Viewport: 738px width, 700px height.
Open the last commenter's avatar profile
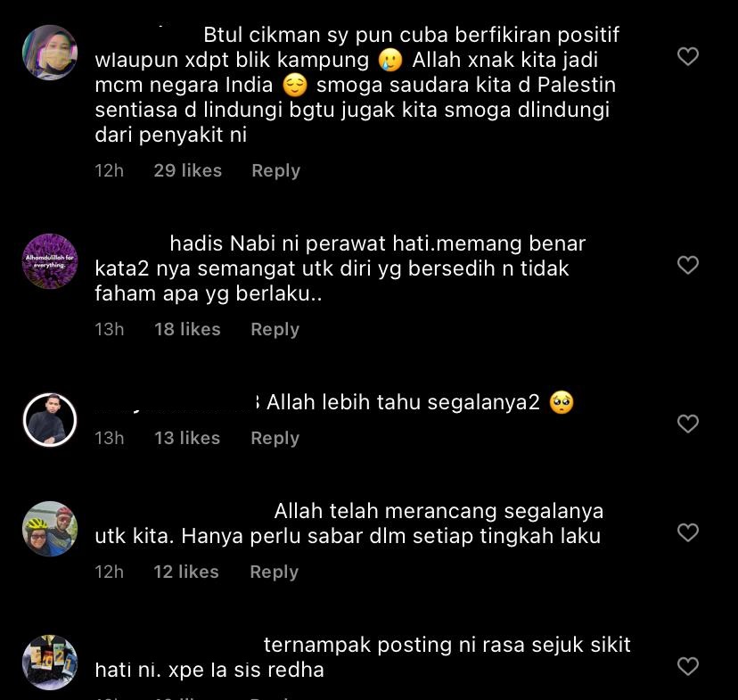(x=50, y=663)
